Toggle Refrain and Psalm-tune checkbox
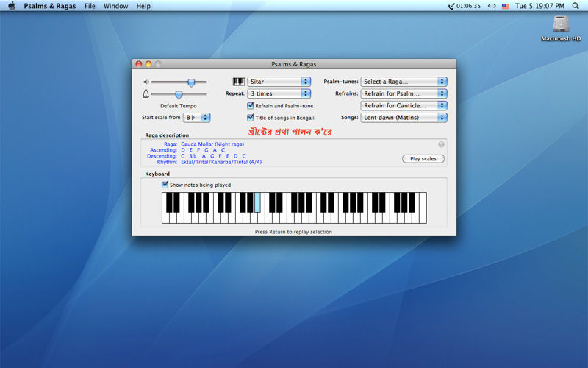588x368 pixels. tap(251, 105)
